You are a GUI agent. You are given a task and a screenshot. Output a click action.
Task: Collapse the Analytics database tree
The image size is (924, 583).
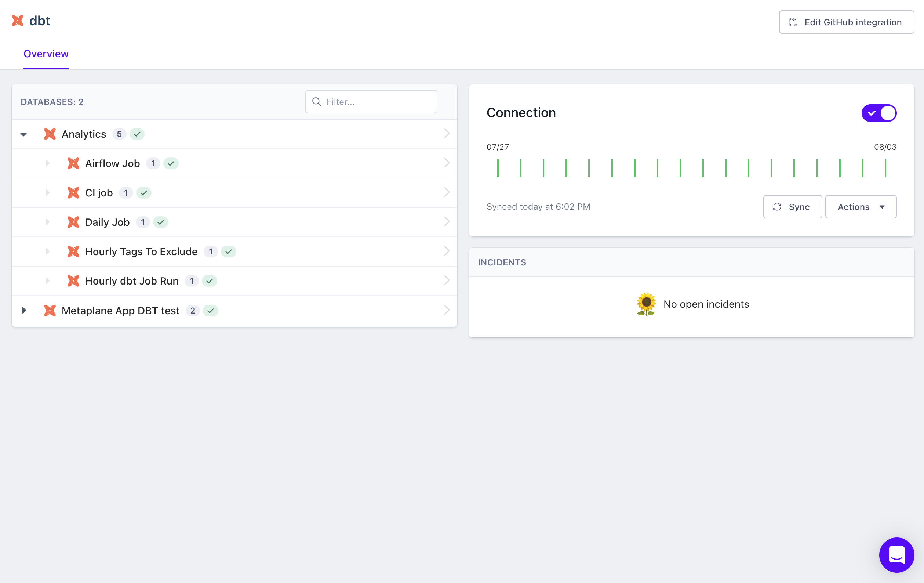tap(24, 134)
